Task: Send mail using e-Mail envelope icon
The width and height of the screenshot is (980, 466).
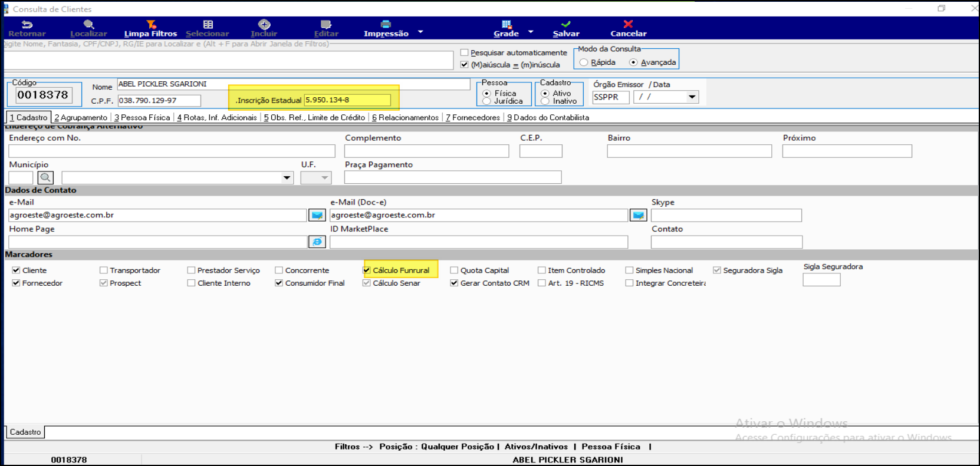Action: coord(317,215)
